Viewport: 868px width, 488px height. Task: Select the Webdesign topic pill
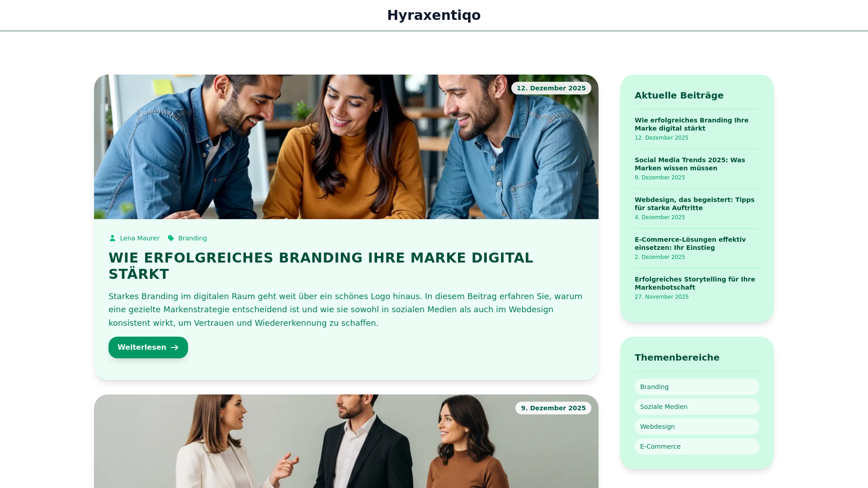[697, 427]
